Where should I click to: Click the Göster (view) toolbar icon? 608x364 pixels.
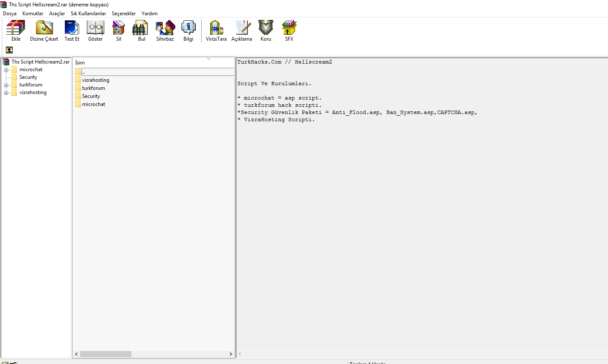click(95, 28)
